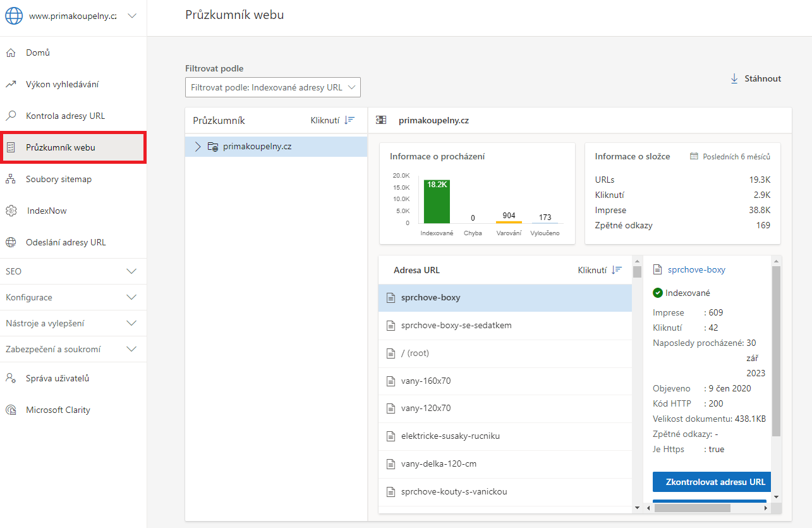The height and width of the screenshot is (528, 812).
Task: Sort Adresa URL list by Kliknutí
Action: click(600, 270)
